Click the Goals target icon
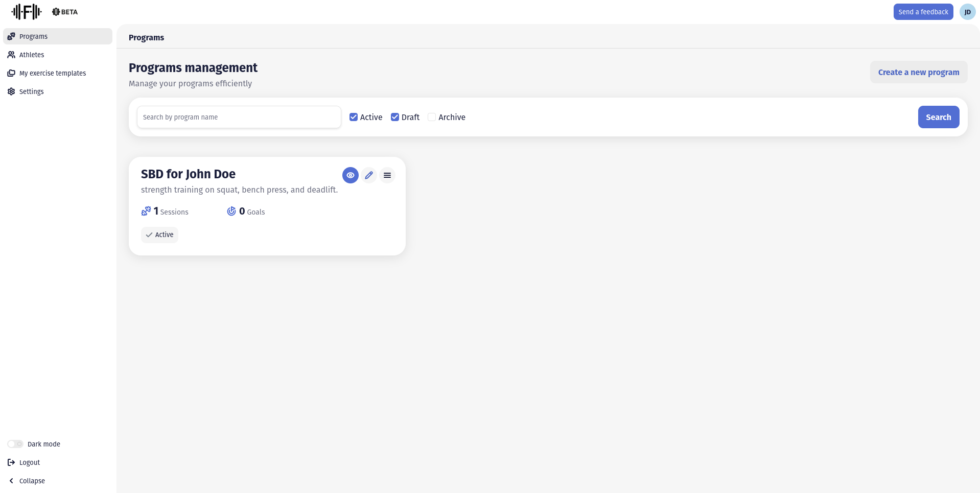The height and width of the screenshot is (493, 980). [231, 211]
